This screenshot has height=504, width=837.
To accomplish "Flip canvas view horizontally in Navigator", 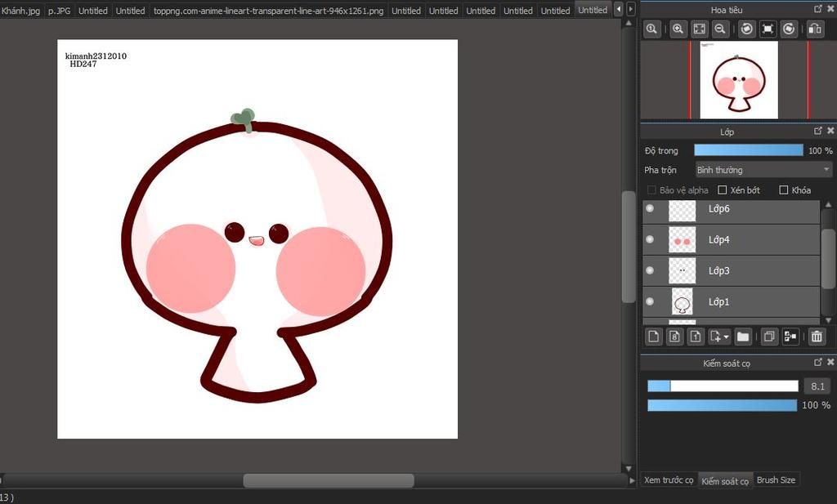I will [x=815, y=29].
